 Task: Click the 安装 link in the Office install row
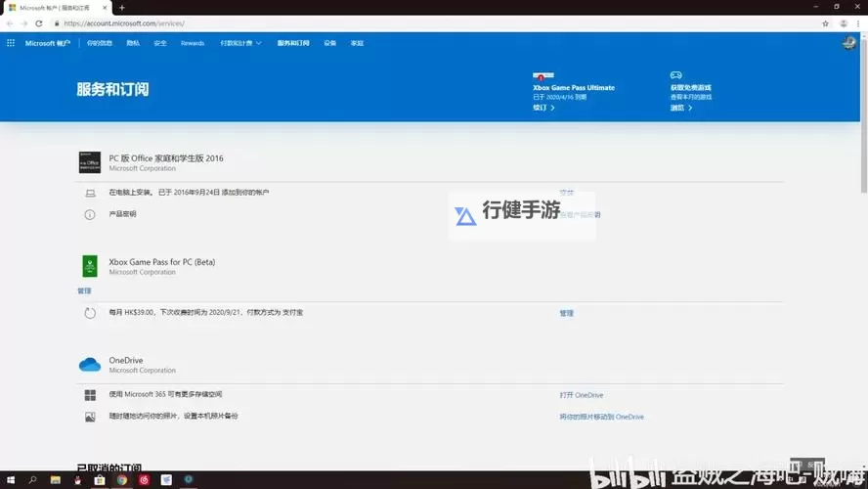coord(566,193)
